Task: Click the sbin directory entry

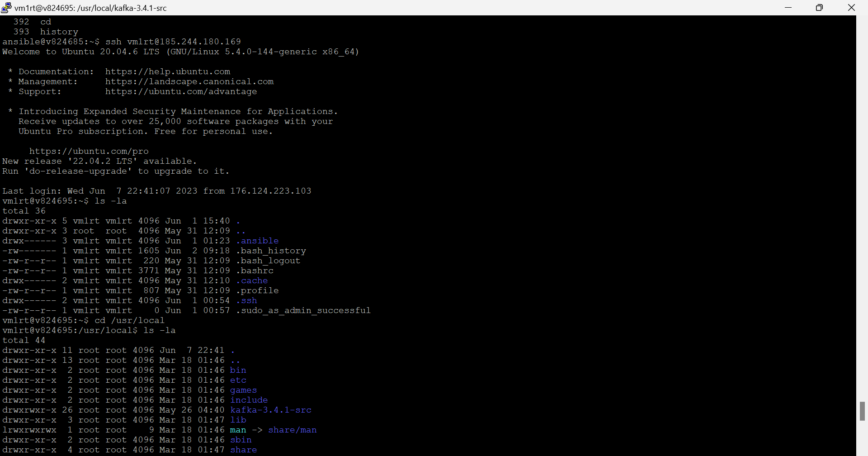Action: pos(241,440)
